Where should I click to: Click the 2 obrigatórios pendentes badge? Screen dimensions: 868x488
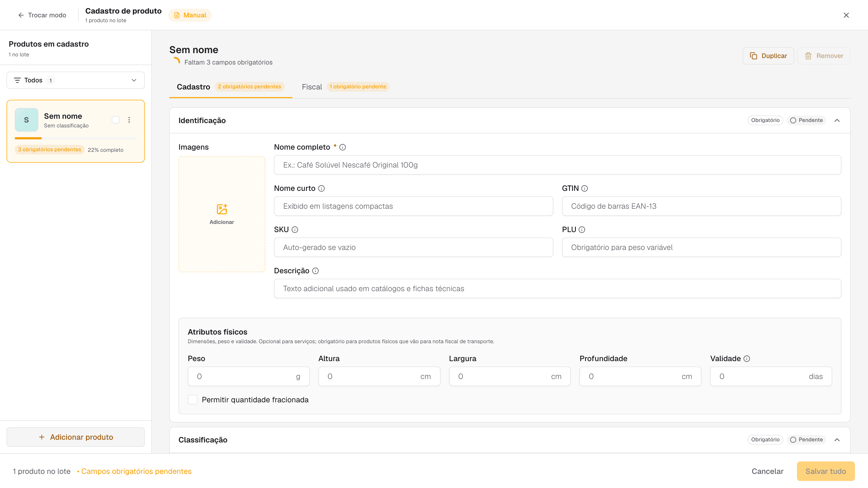249,87
